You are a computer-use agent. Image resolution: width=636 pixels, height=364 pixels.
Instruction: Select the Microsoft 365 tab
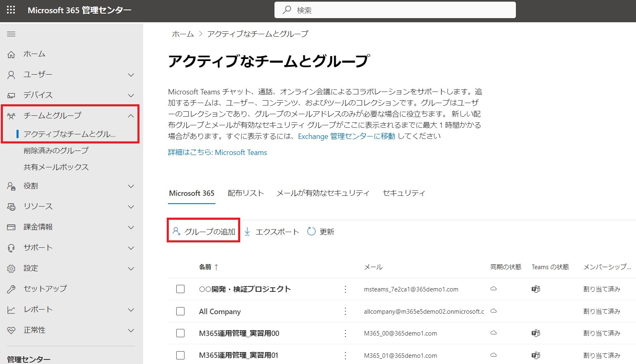coord(192,193)
